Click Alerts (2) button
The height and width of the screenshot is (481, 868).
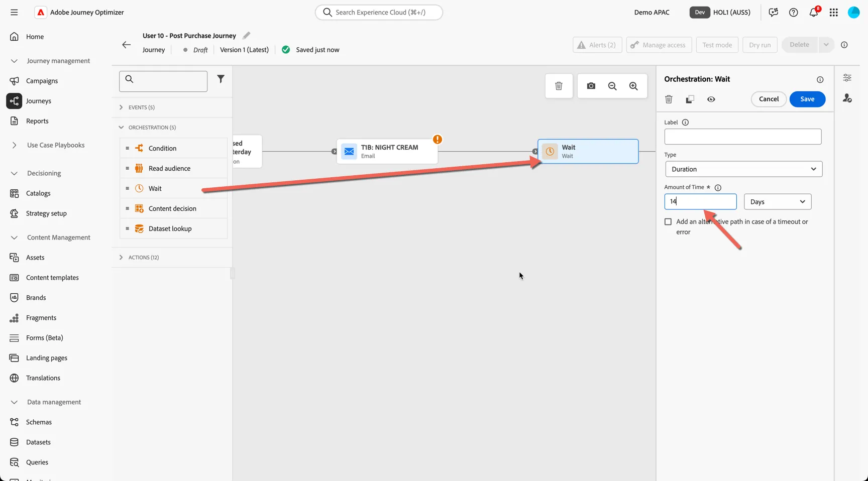click(x=597, y=45)
